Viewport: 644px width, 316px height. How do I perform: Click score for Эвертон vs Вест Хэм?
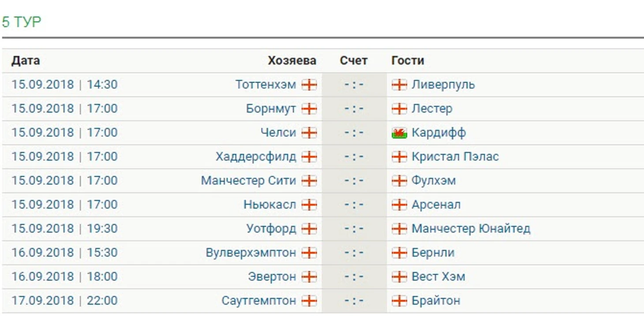[x=354, y=277]
